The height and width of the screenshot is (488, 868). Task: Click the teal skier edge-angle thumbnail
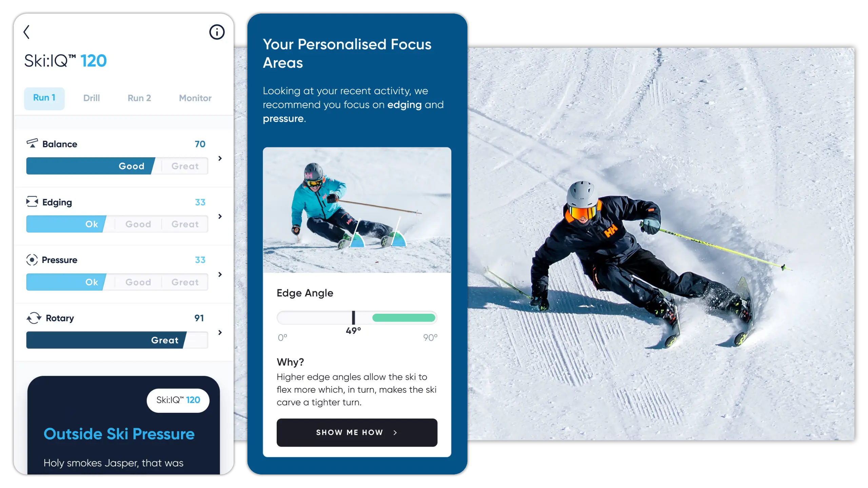357,210
